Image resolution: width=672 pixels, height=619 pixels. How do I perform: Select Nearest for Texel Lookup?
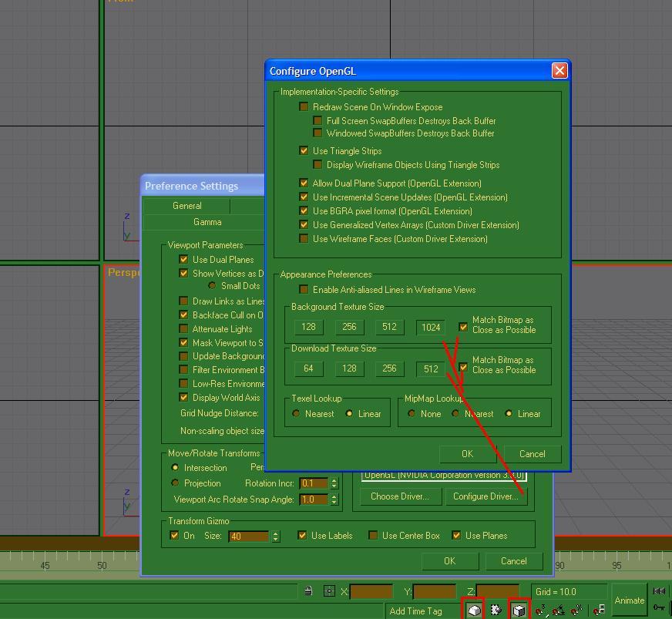coord(297,414)
